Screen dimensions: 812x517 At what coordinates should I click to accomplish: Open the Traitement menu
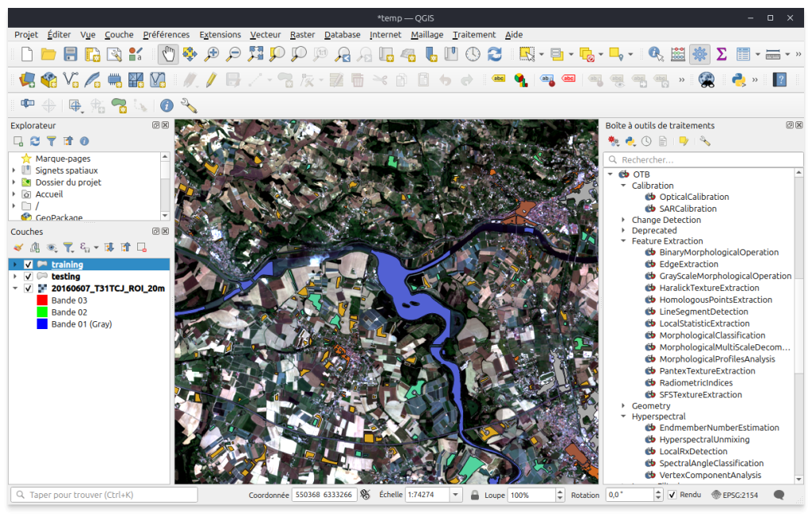click(x=473, y=35)
